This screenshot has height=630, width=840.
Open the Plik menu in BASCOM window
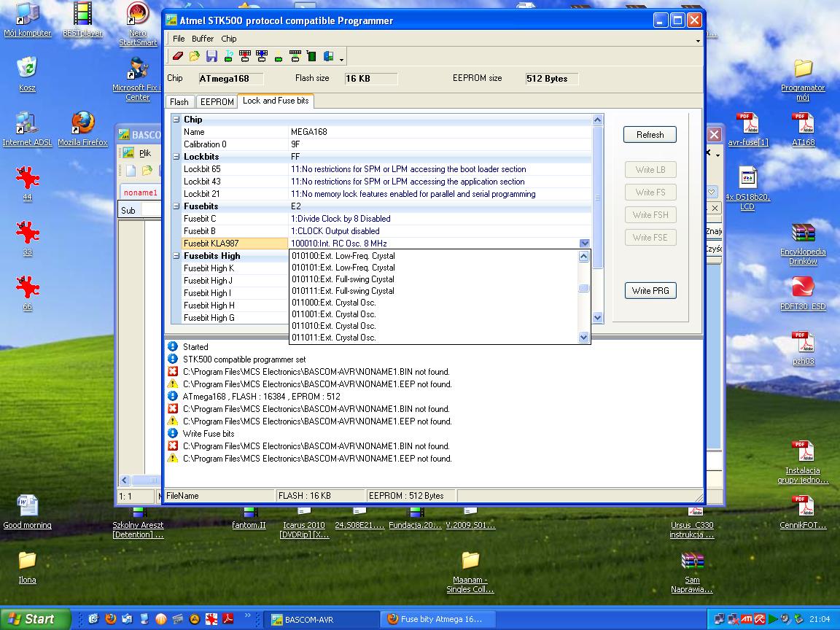point(144,153)
